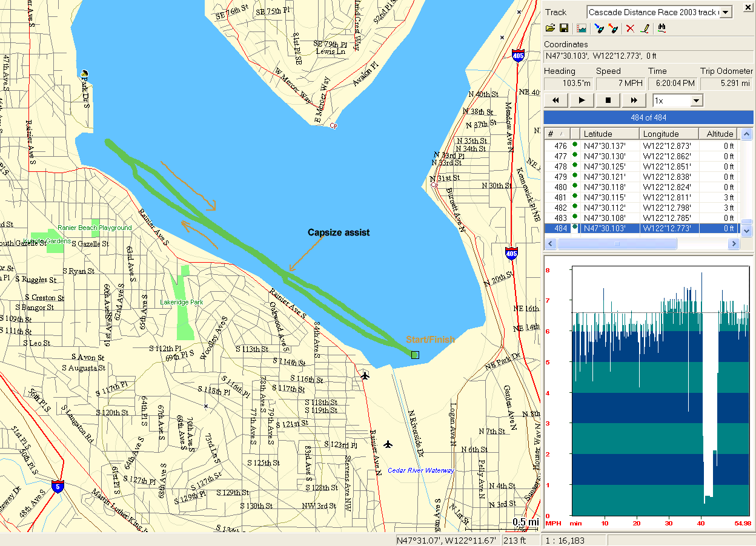Fast forward the track playback
The width and height of the screenshot is (756, 546).
coord(634,100)
